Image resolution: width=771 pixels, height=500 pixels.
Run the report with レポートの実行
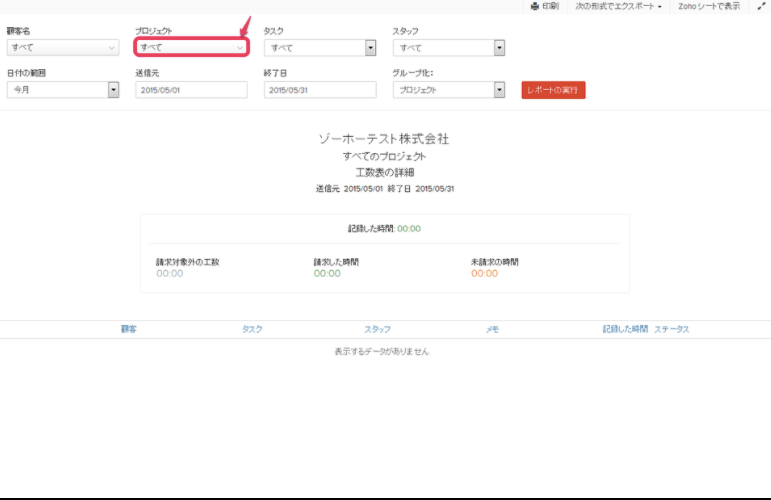553,90
